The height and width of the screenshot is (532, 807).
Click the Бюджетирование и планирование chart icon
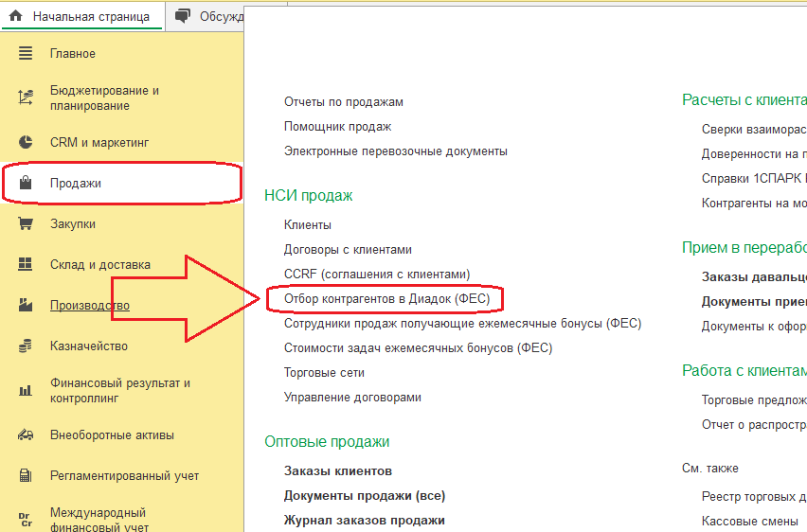click(26, 98)
